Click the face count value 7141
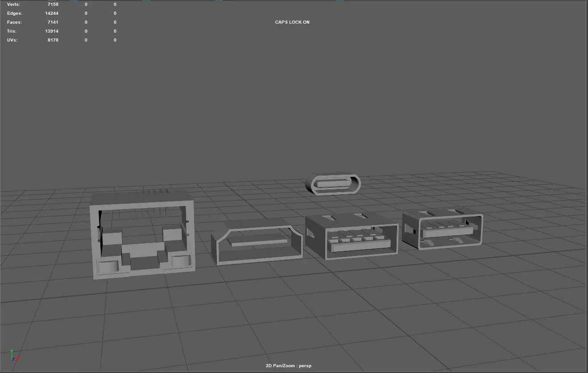The width and height of the screenshot is (588, 373). point(53,22)
